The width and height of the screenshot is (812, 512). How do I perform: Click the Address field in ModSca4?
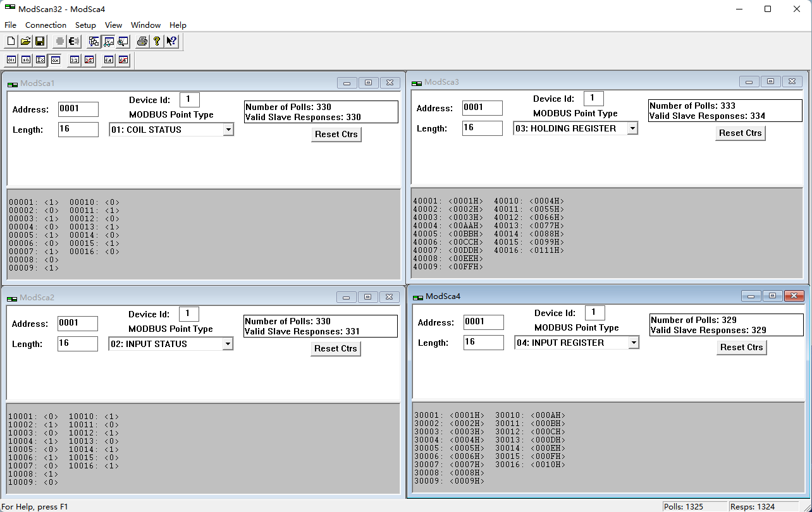tap(484, 322)
